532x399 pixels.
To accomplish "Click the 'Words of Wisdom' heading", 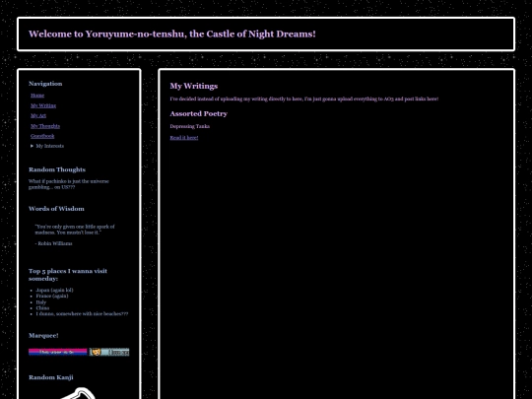I will 56,209.
